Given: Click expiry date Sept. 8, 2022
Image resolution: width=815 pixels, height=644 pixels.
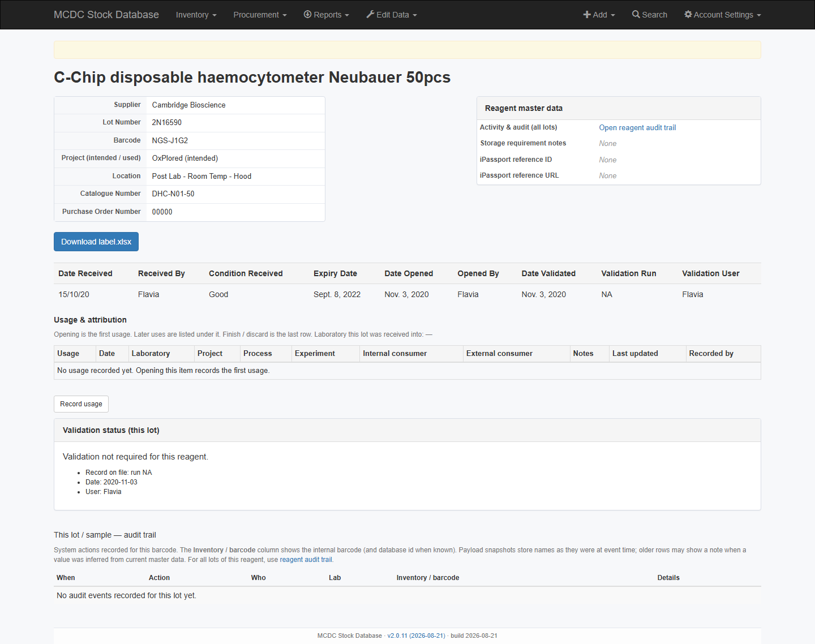Looking at the screenshot, I should (337, 294).
